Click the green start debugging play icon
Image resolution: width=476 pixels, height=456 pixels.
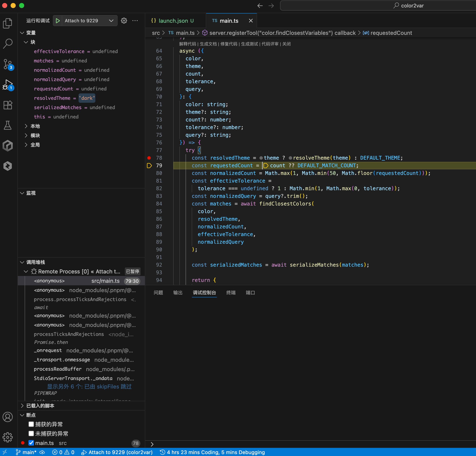[58, 21]
